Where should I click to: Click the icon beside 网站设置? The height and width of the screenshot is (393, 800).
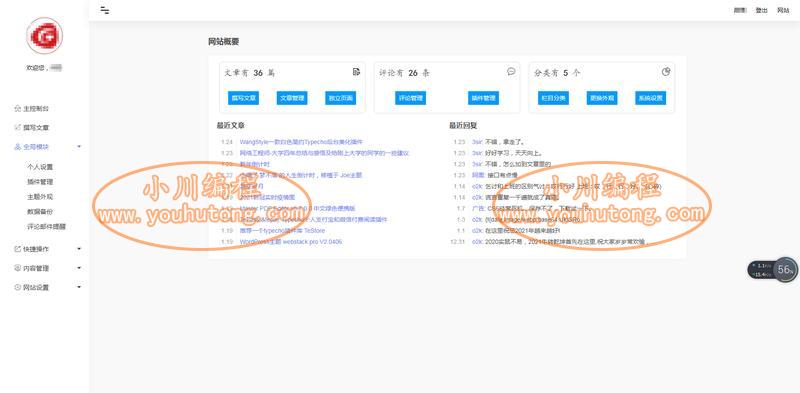[17, 287]
